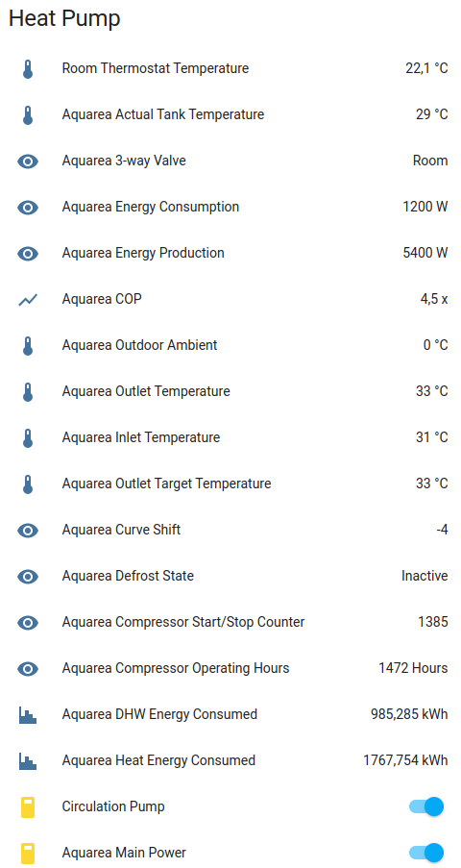The image size is (461, 868).
Task: Turn off the Aquarea Main Power toggle
Action: pyautogui.click(x=426, y=853)
